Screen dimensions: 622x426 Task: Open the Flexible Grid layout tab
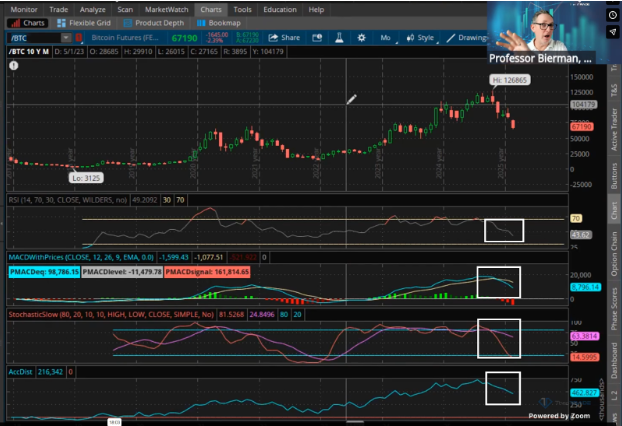point(84,23)
